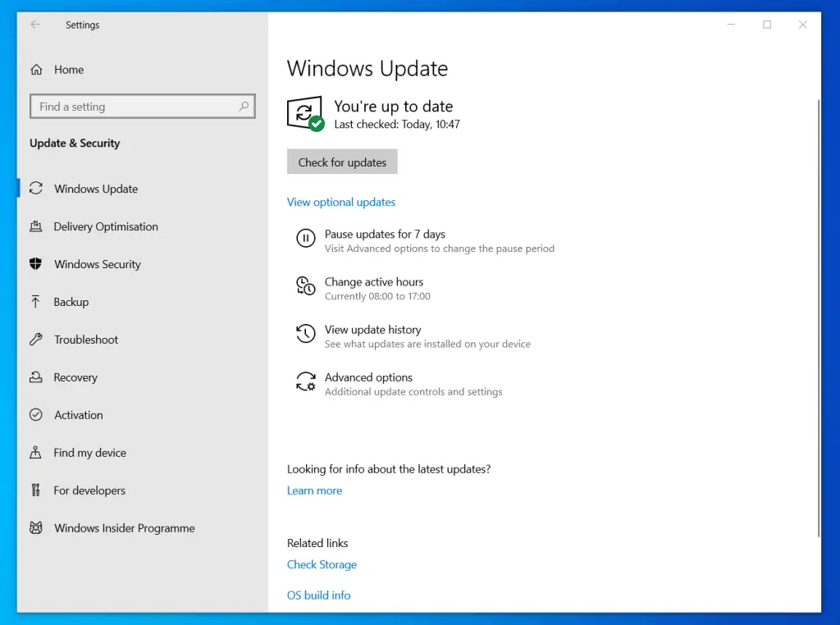The image size is (840, 625).
Task: Click the Backup arrow icon
Action: 36,302
